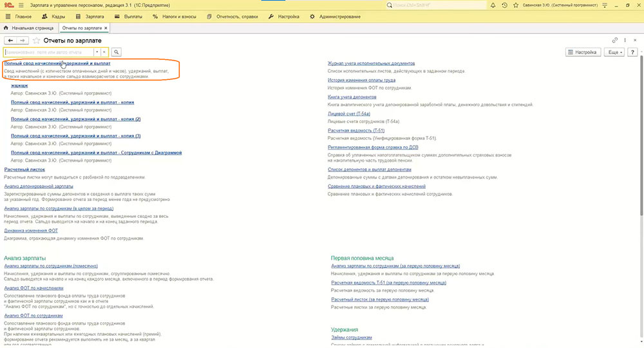Open the services hamburger menu beside 1C logo
The width and height of the screenshot is (644, 348).
[21, 5]
